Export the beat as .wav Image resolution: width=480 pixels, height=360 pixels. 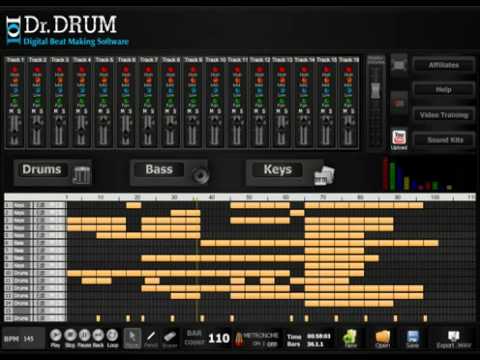tap(454, 339)
